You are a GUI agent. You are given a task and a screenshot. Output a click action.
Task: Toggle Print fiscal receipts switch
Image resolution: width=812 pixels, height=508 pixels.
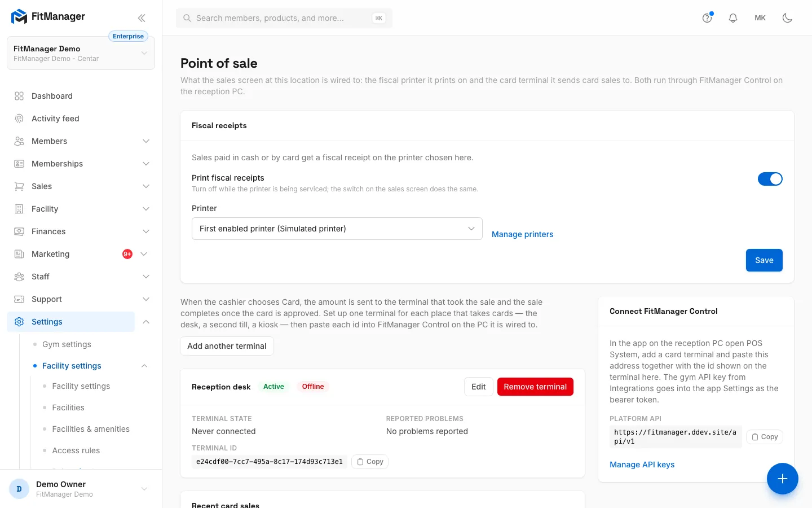click(x=770, y=179)
